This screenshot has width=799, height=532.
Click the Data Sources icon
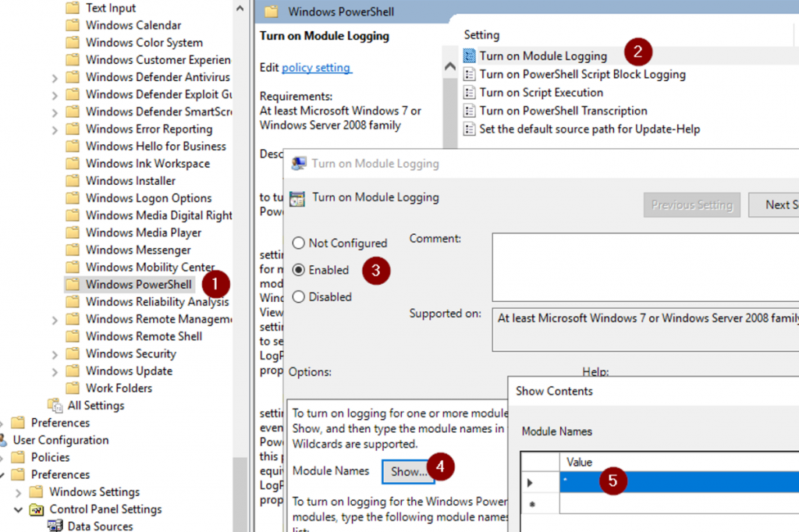tap(55, 526)
